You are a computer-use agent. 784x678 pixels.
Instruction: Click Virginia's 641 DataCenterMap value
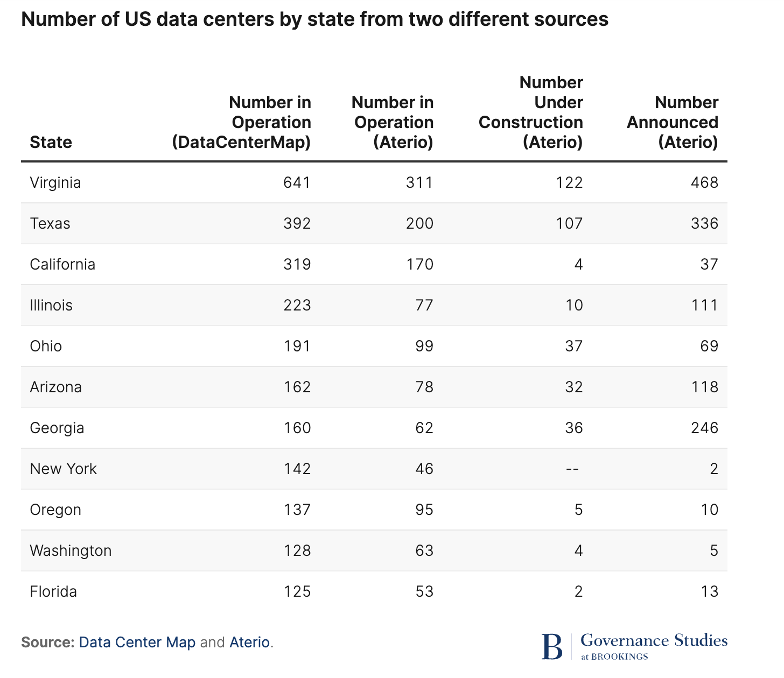click(297, 183)
